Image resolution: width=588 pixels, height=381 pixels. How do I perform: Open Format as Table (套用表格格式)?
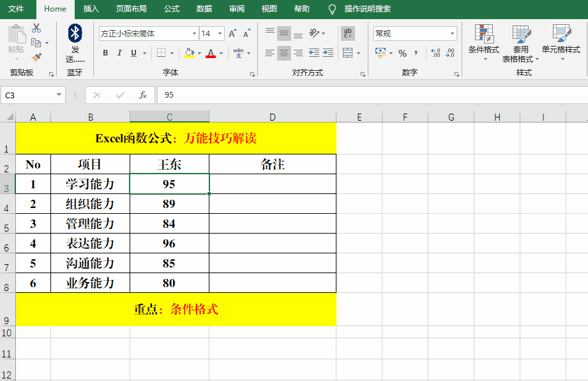point(520,43)
